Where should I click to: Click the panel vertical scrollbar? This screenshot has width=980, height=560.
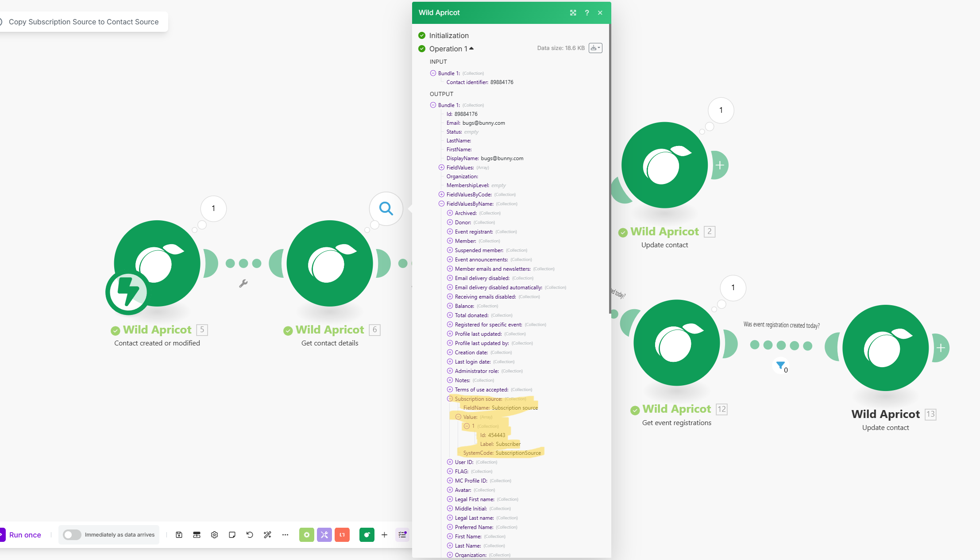click(610, 168)
